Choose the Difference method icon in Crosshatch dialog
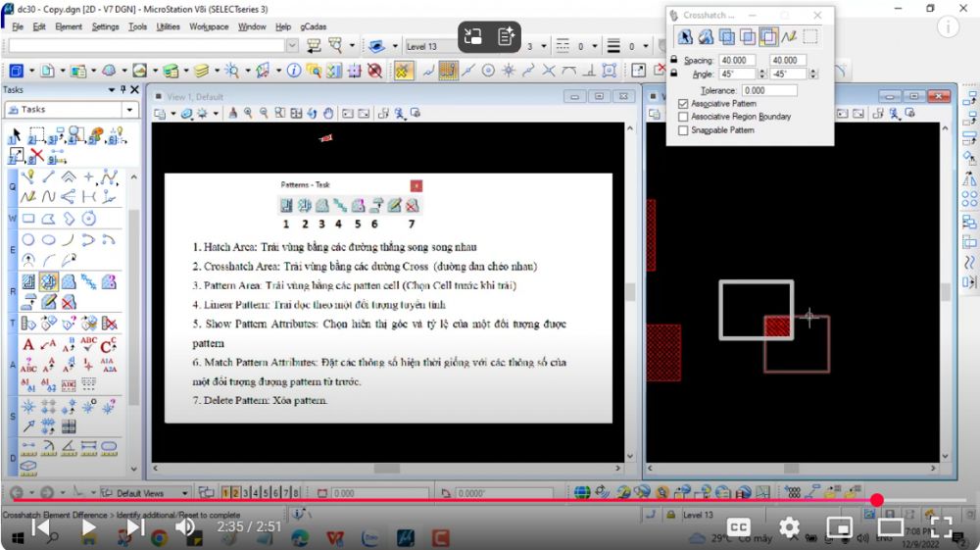 click(x=768, y=37)
